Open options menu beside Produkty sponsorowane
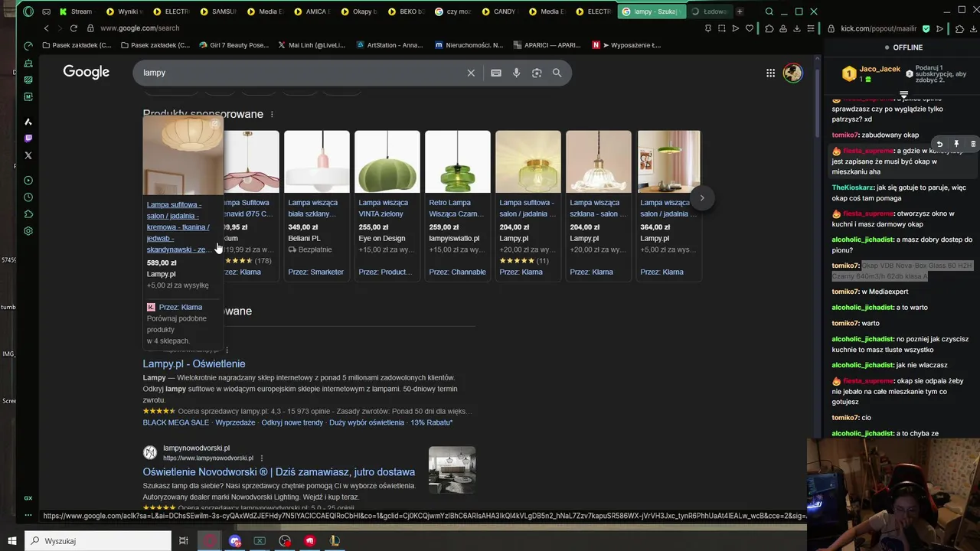The width and height of the screenshot is (980, 551). (272, 114)
